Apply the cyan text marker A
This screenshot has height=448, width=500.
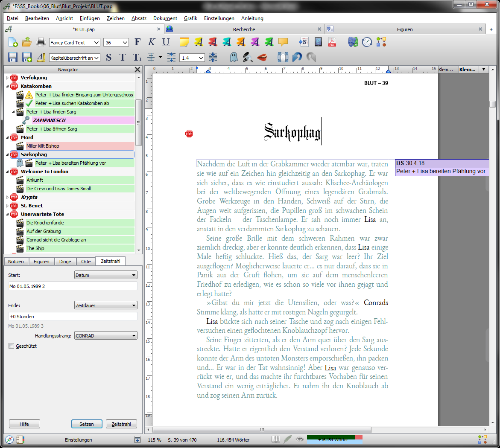coord(227,42)
